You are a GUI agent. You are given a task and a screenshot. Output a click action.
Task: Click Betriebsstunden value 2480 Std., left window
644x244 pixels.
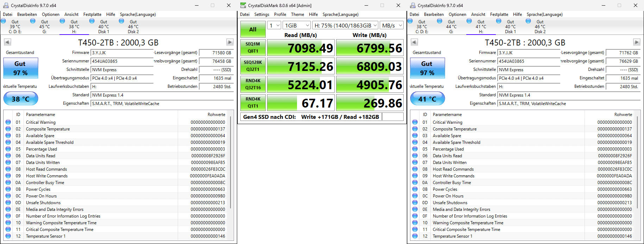click(x=216, y=86)
